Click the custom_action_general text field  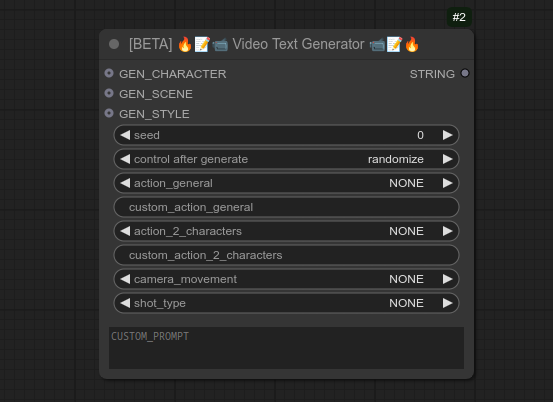tap(286, 207)
